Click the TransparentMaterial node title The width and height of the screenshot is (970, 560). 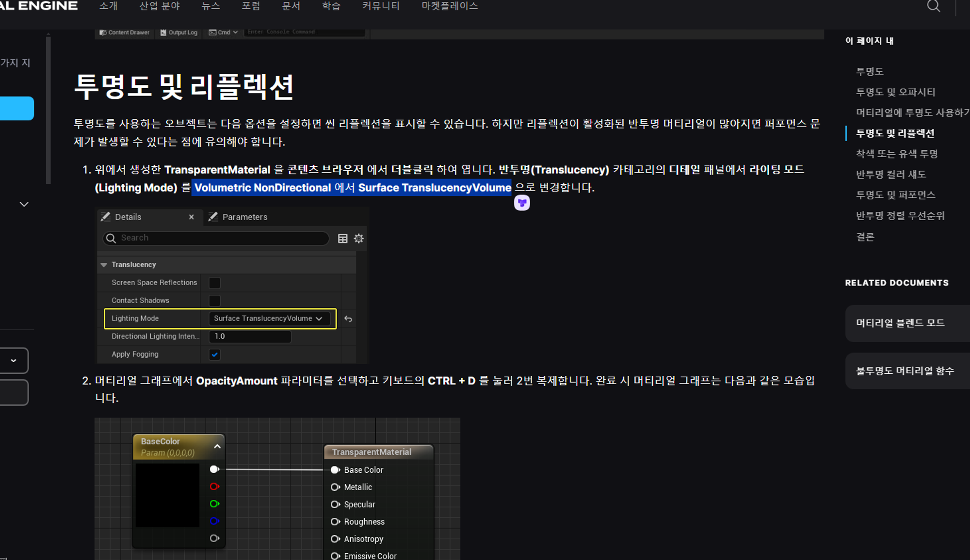[372, 452]
